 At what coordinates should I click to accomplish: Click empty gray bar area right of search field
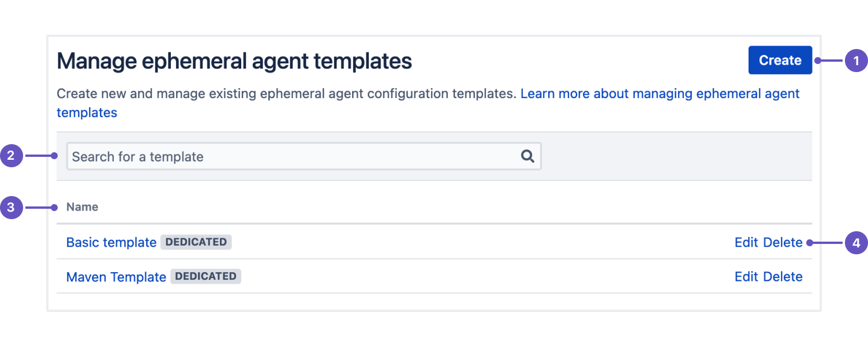(675, 156)
